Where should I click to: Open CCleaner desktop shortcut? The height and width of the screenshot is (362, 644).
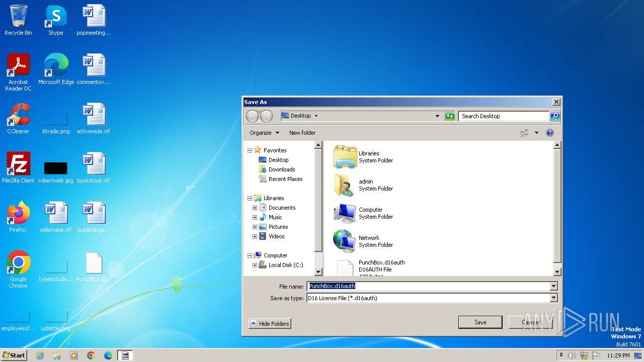pyautogui.click(x=18, y=119)
